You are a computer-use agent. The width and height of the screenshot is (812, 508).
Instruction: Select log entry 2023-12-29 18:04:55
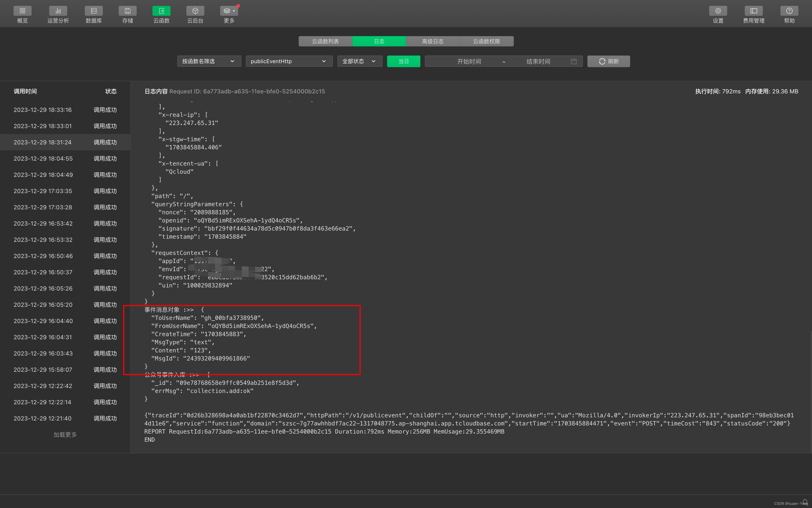pyautogui.click(x=65, y=159)
